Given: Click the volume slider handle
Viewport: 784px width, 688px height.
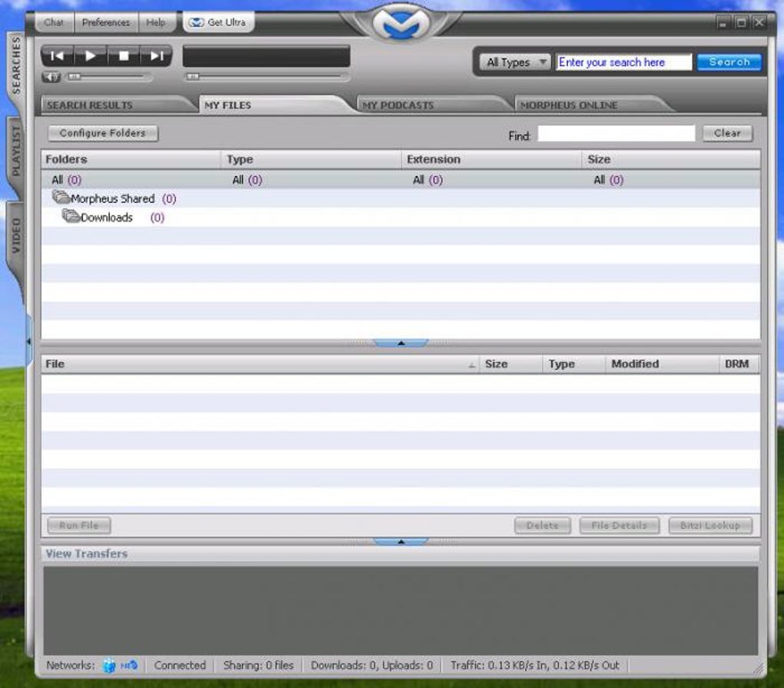Looking at the screenshot, I should tap(74, 77).
